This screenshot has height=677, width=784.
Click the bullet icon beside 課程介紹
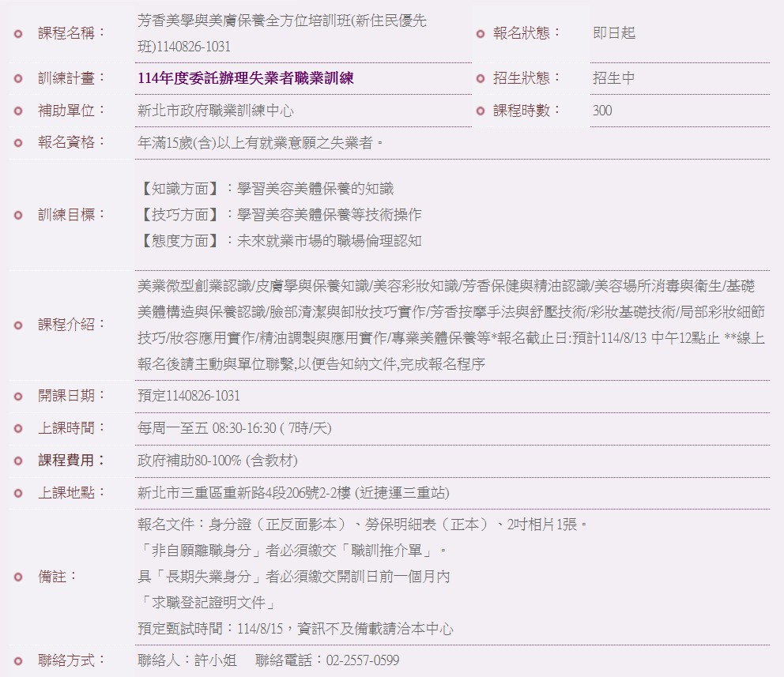[x=19, y=325]
